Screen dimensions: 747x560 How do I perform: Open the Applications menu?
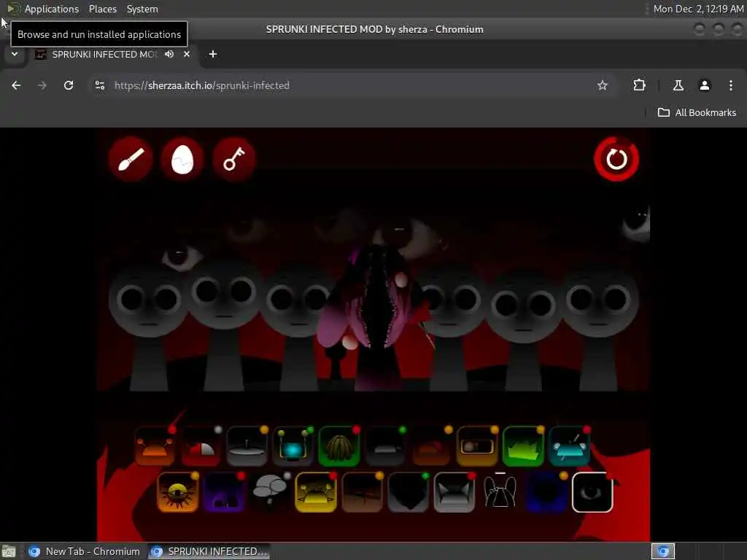52,9
